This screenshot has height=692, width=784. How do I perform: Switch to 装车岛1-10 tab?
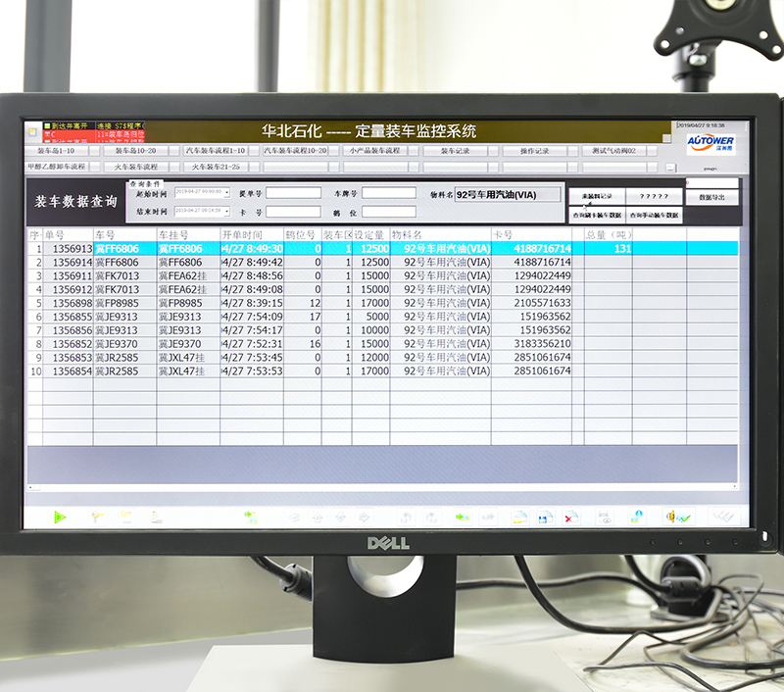click(57, 151)
